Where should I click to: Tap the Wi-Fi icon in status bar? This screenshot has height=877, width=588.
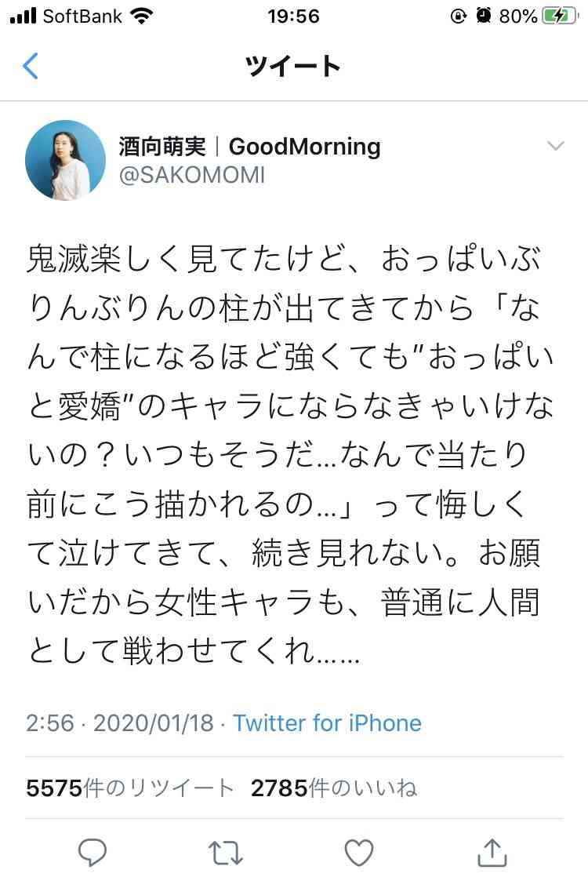click(141, 16)
